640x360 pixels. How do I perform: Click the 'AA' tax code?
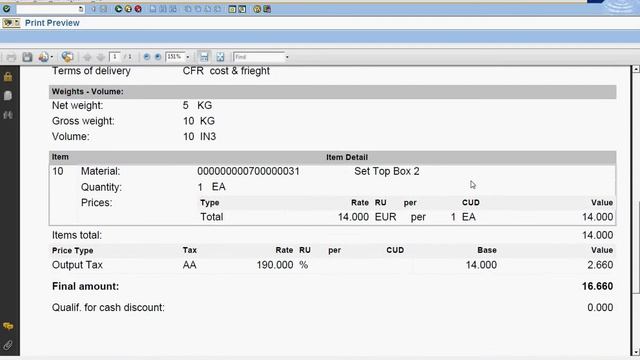(x=189, y=265)
